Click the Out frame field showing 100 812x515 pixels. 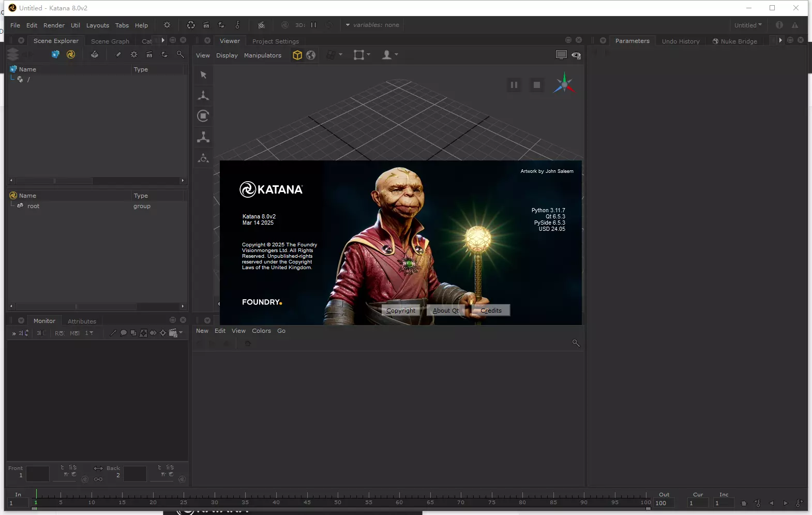click(664, 503)
